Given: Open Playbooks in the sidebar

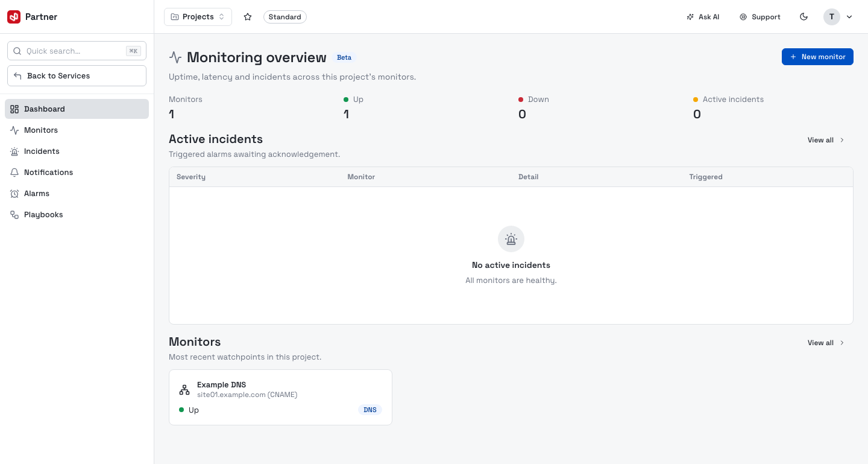Looking at the screenshot, I should coord(77,215).
